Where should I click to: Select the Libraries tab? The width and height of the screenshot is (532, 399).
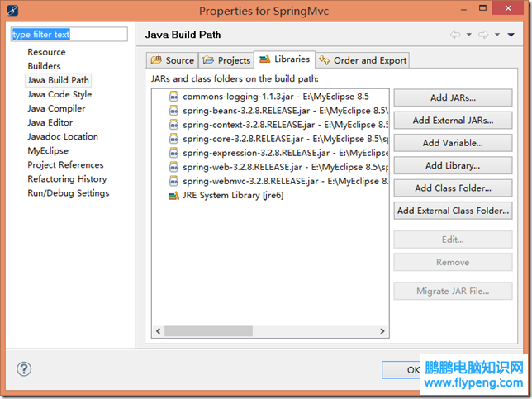285,59
